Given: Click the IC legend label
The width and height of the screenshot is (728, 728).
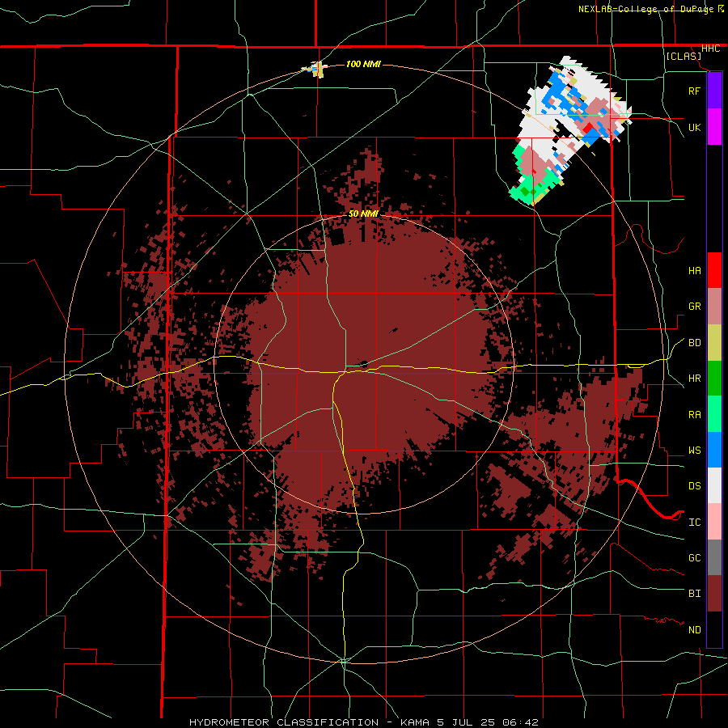Looking at the screenshot, I should click(x=694, y=523).
